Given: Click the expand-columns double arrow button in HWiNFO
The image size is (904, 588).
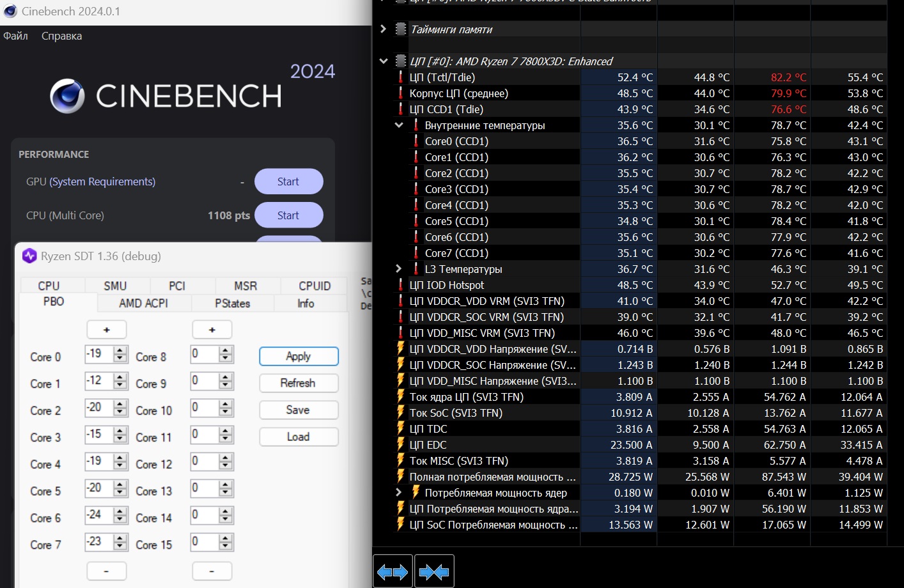Looking at the screenshot, I should 393,571.
